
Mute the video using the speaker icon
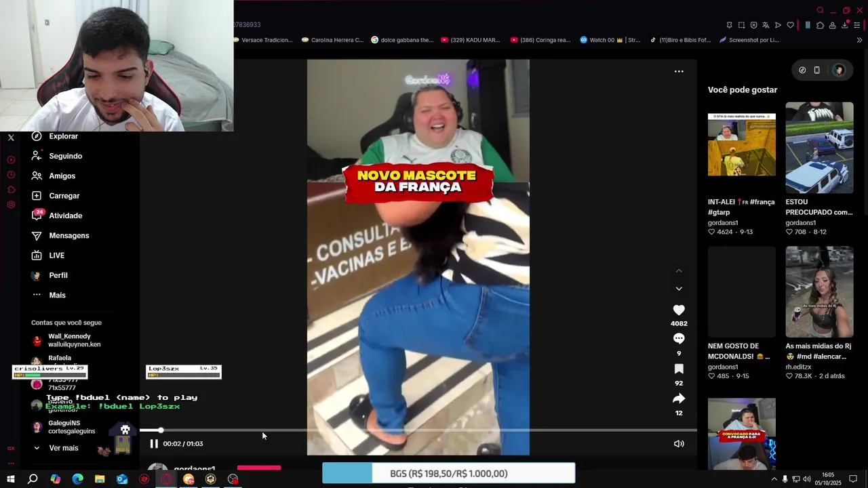(679, 443)
